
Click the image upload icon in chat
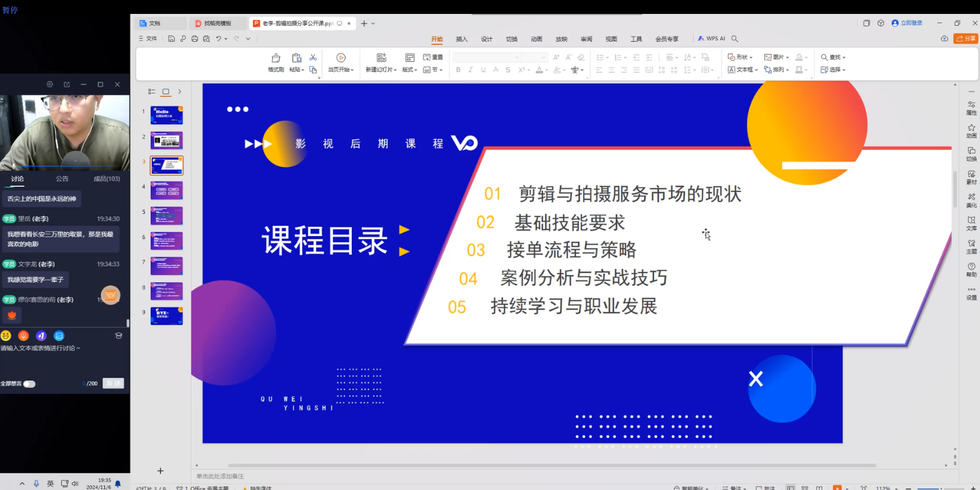(59, 336)
